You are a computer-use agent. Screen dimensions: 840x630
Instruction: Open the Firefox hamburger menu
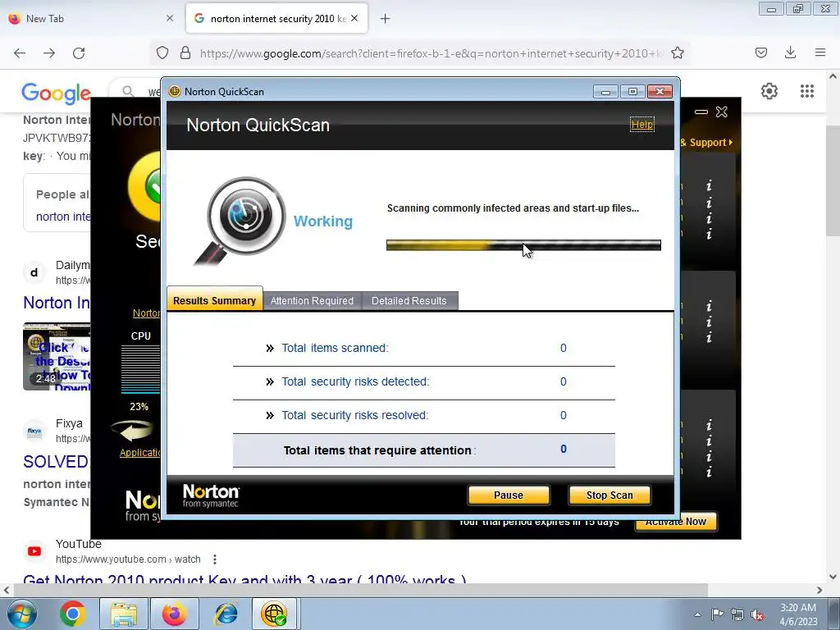820,52
